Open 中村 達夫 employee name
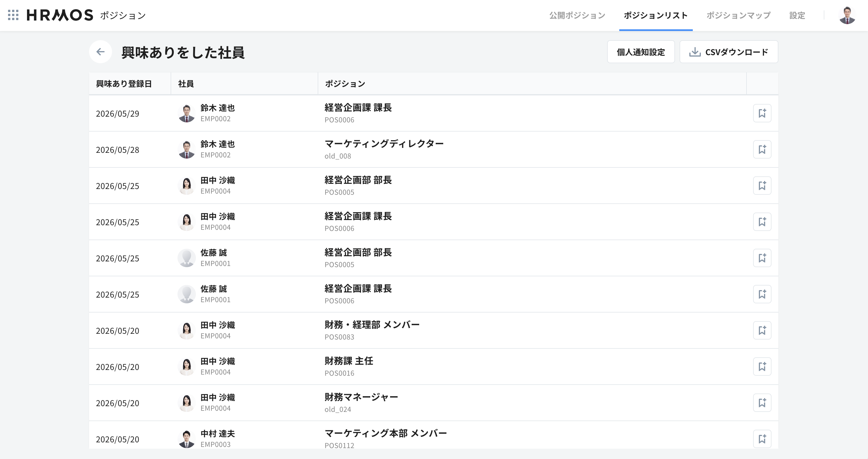 point(218,434)
